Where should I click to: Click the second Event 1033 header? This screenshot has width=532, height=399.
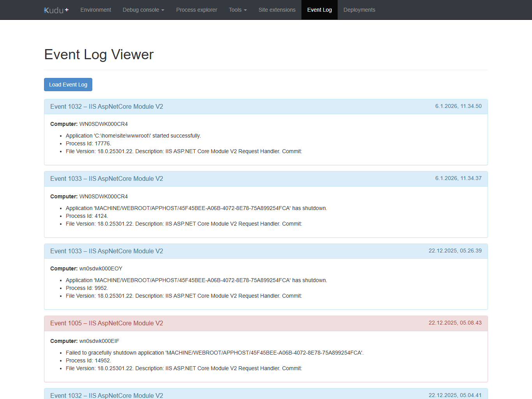pos(106,251)
